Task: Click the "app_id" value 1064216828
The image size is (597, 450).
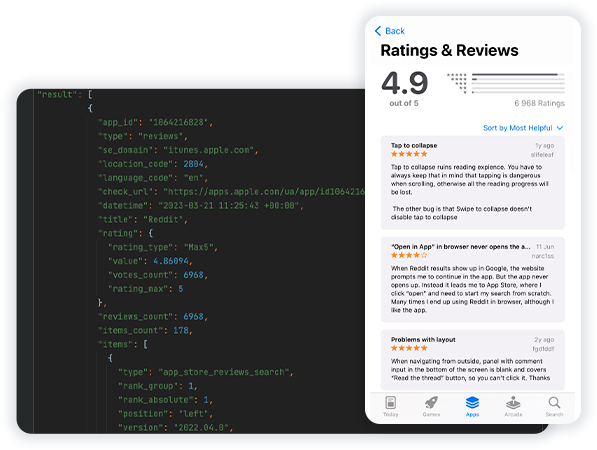Action: (179, 122)
